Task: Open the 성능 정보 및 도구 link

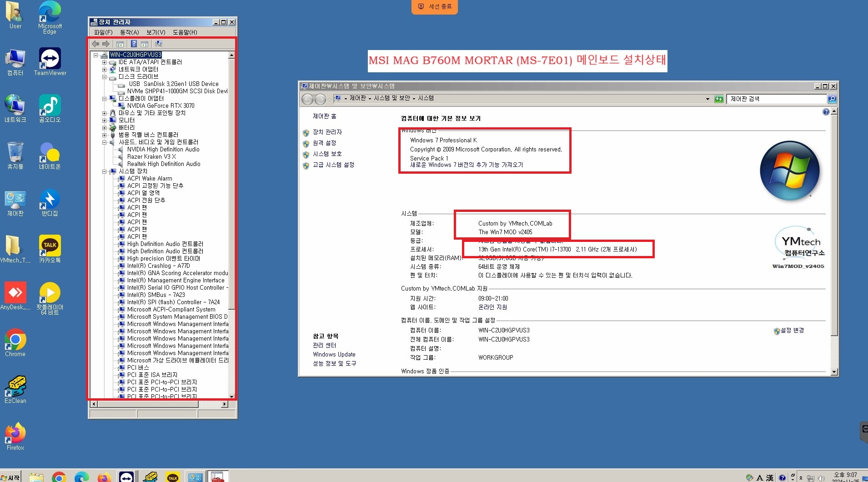Action: pyautogui.click(x=335, y=363)
